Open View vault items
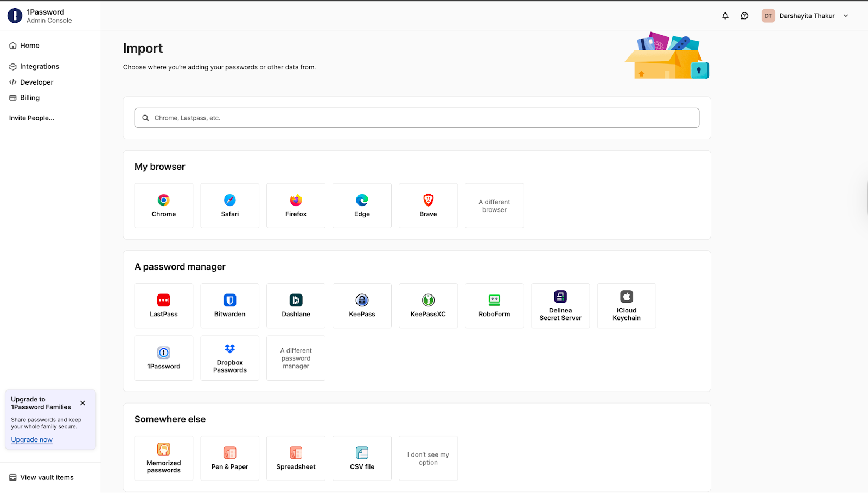868x493 pixels. tap(41, 478)
